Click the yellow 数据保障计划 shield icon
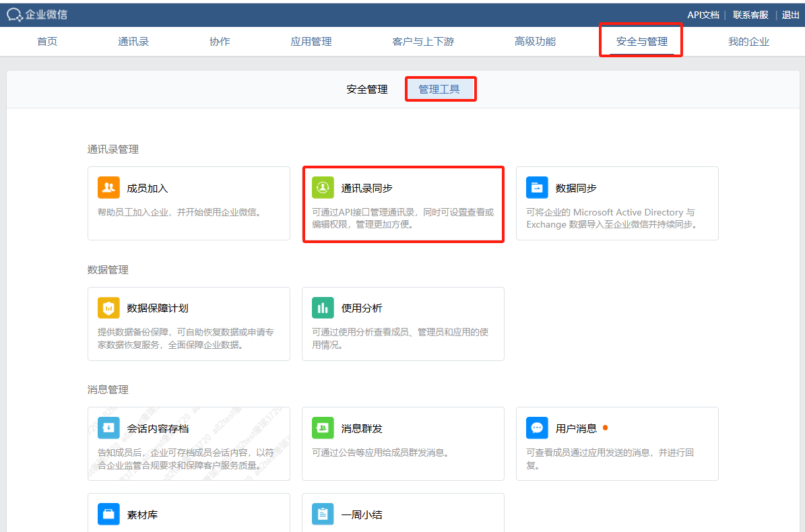The height and width of the screenshot is (532, 805). click(108, 308)
